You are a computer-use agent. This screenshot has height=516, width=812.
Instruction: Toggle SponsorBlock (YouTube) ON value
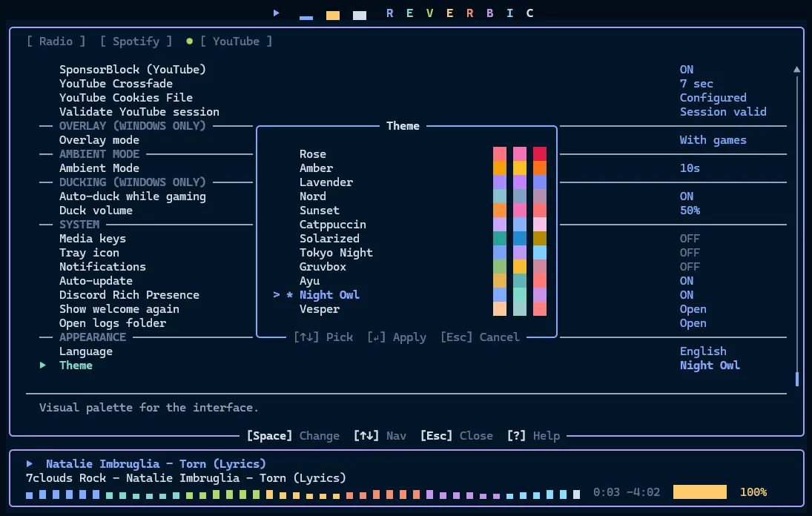686,70
